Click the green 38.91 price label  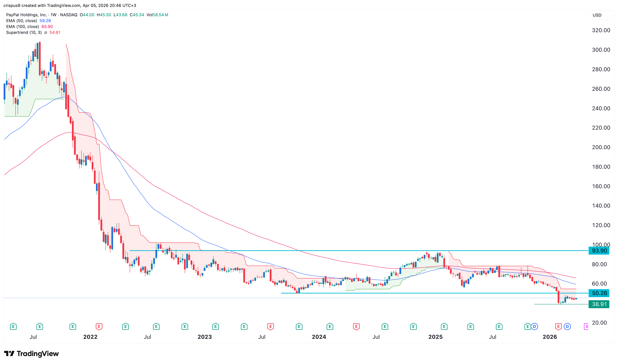599,304
